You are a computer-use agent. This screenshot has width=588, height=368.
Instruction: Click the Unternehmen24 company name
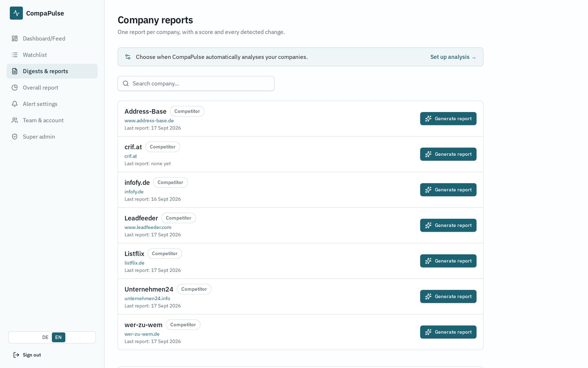[149, 289]
